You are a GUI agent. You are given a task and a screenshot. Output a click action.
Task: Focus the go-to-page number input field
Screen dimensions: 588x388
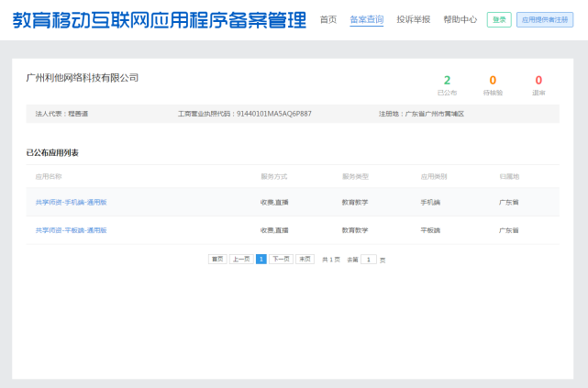tap(369, 260)
